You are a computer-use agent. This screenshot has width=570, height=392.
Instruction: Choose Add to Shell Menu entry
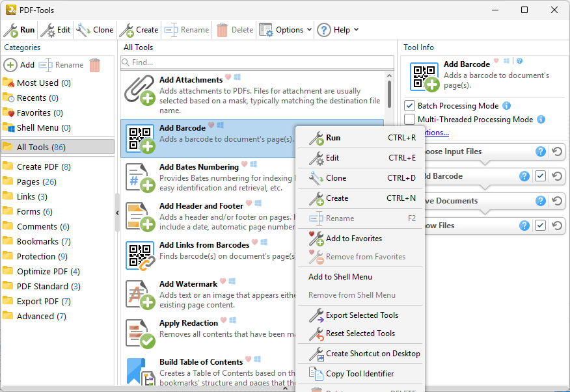coord(361,277)
